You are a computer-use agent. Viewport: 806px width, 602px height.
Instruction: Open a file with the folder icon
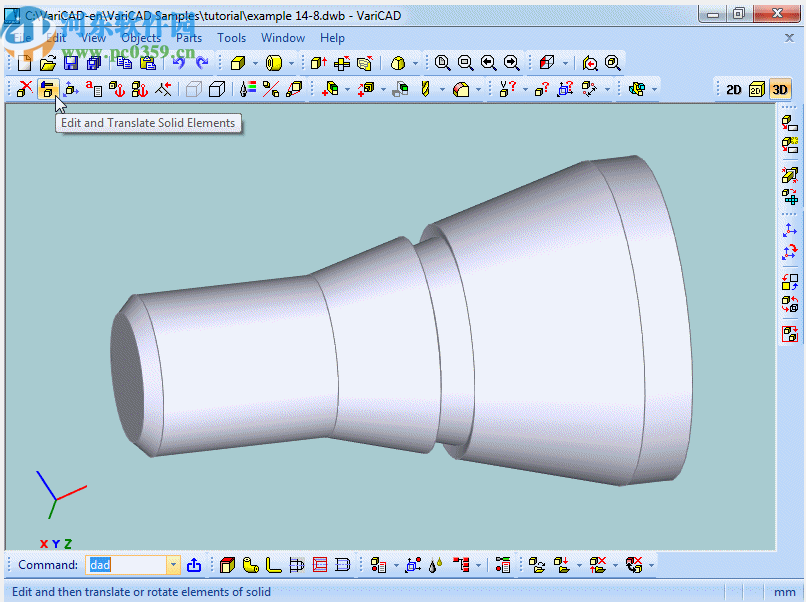(48, 63)
